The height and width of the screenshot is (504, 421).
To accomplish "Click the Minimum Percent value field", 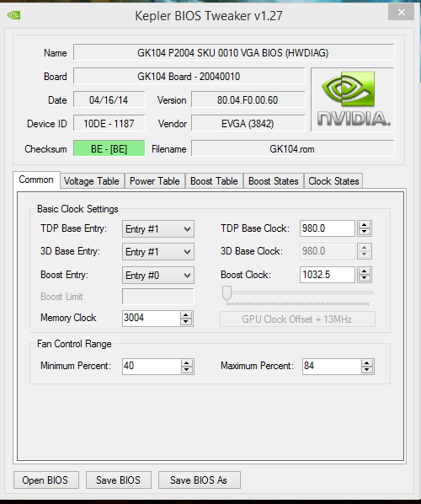I will [x=152, y=366].
